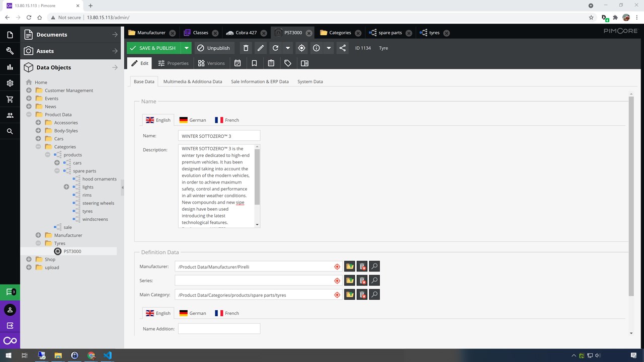Open the bookmark dependencies tab icon
This screenshot has height=362, width=644.
coord(254,63)
